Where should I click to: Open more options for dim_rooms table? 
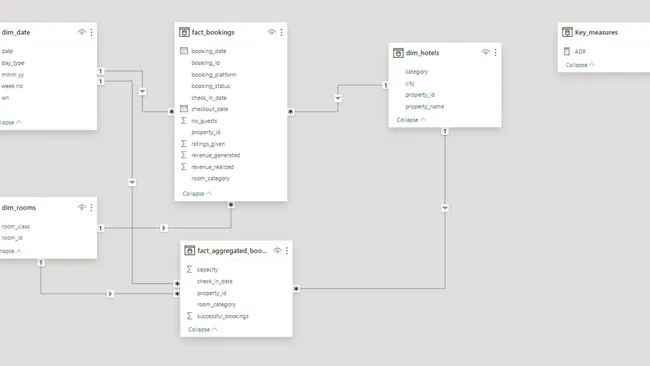91,207
